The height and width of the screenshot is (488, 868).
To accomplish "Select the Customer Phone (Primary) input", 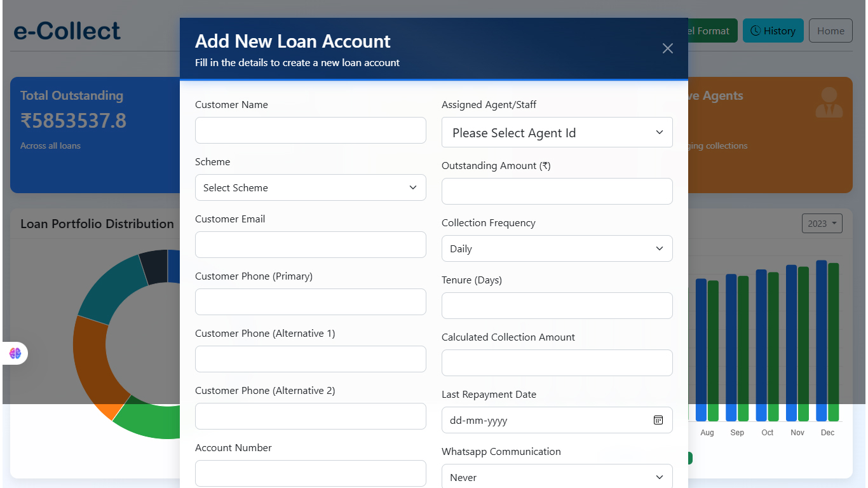I will coord(310,302).
